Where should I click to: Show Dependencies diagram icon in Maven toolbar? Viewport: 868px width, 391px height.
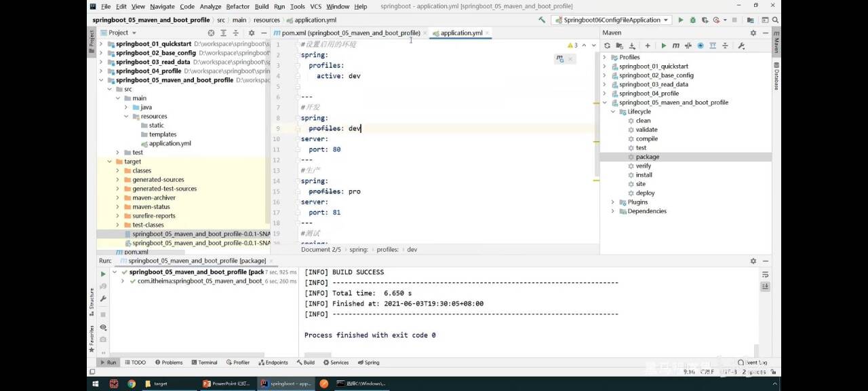click(x=713, y=45)
